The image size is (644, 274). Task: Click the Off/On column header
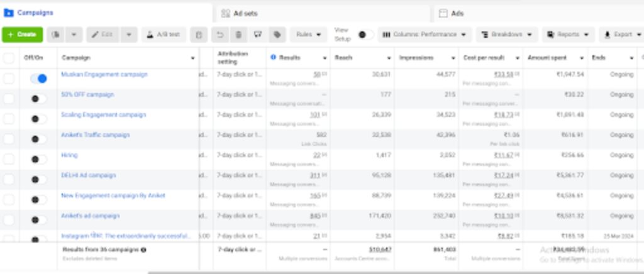click(33, 58)
